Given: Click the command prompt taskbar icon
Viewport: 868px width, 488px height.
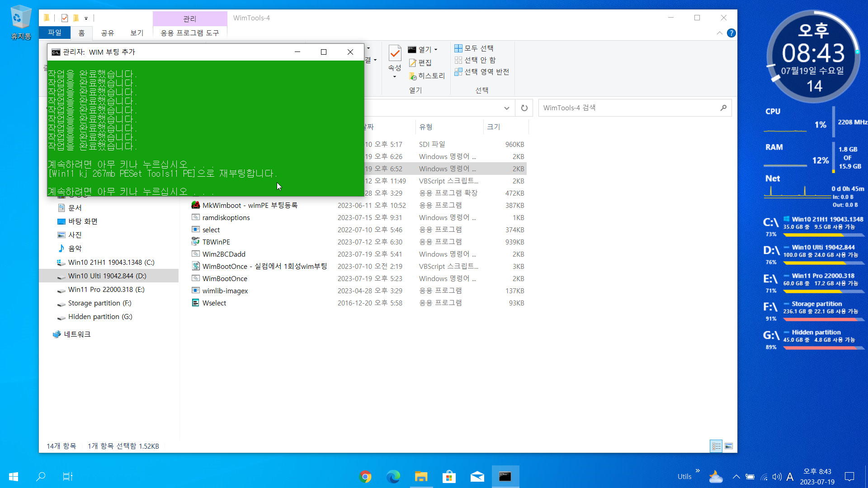Looking at the screenshot, I should click(x=505, y=477).
